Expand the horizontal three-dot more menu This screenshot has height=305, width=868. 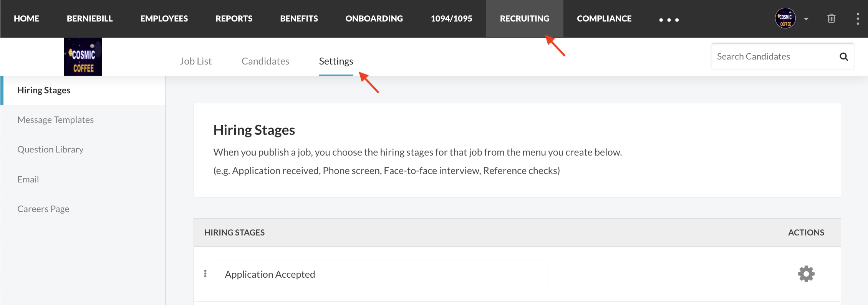click(669, 20)
